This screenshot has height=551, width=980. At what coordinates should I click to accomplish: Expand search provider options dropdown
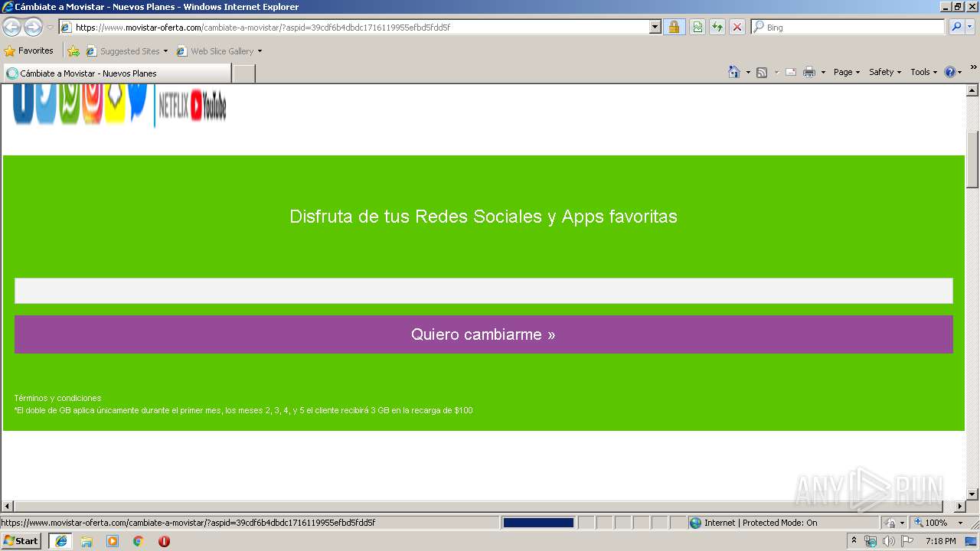tap(970, 28)
